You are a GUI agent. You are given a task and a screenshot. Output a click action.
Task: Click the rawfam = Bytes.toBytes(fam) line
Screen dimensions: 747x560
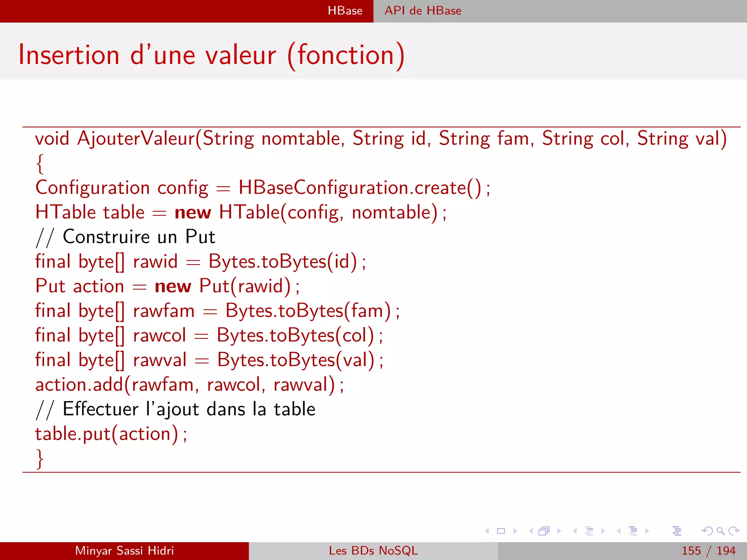(217, 311)
